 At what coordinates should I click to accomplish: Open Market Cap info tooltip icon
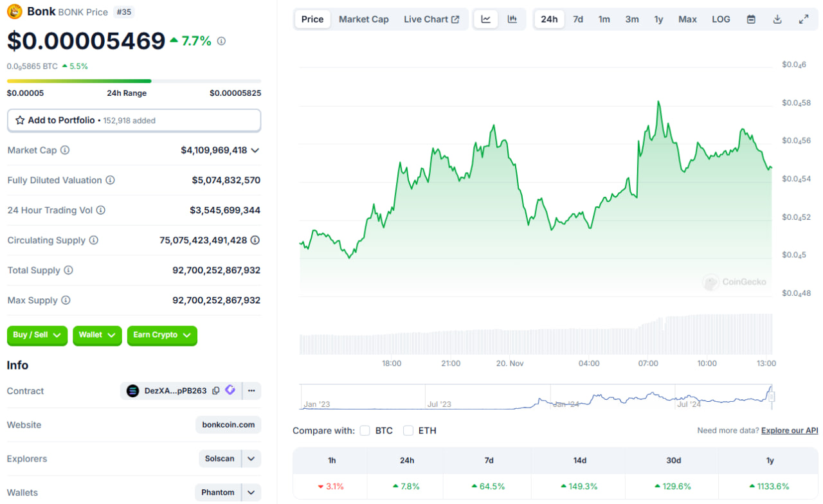65,150
